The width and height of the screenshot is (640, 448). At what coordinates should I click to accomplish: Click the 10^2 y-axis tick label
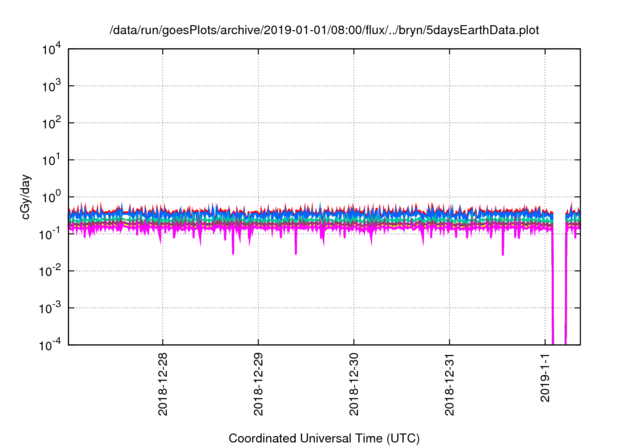51,124
